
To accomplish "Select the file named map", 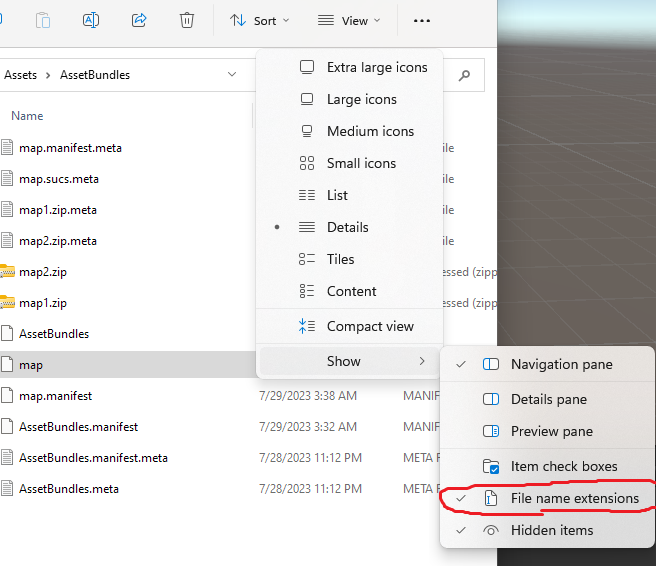I will tap(31, 365).
